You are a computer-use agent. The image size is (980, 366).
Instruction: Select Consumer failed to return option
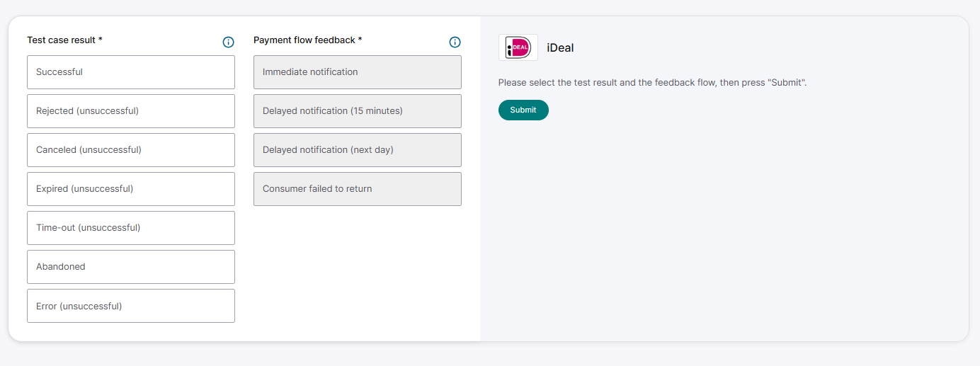[358, 189]
